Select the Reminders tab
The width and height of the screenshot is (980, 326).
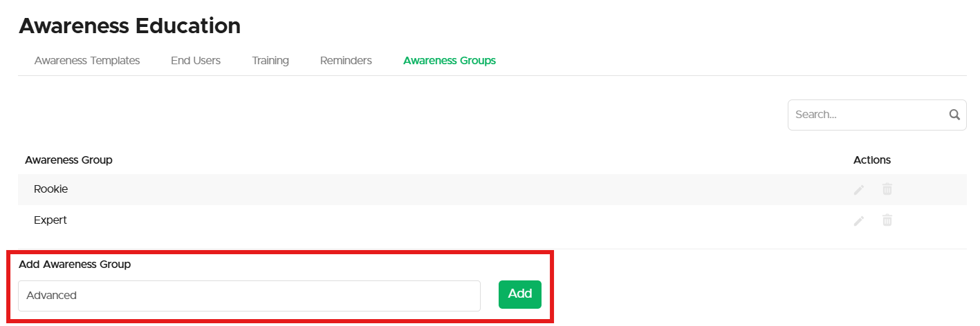click(x=346, y=61)
